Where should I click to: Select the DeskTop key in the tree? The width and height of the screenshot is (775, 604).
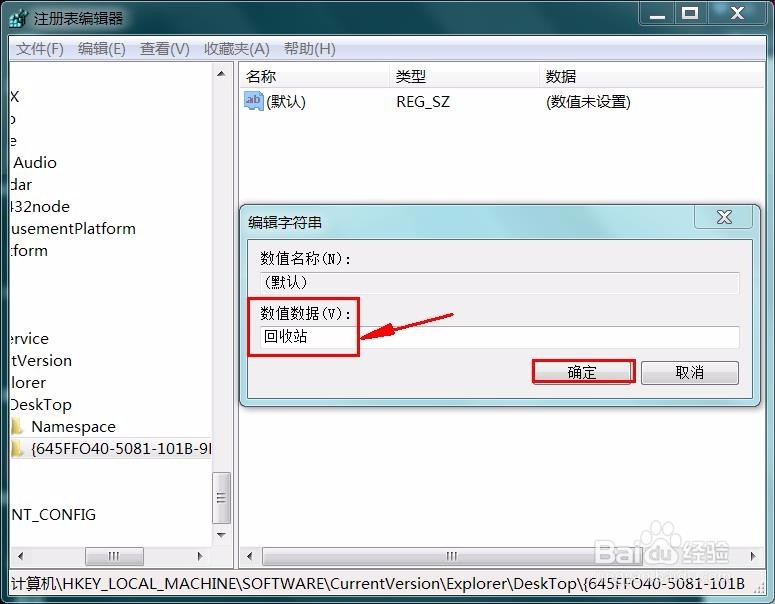click(41, 405)
